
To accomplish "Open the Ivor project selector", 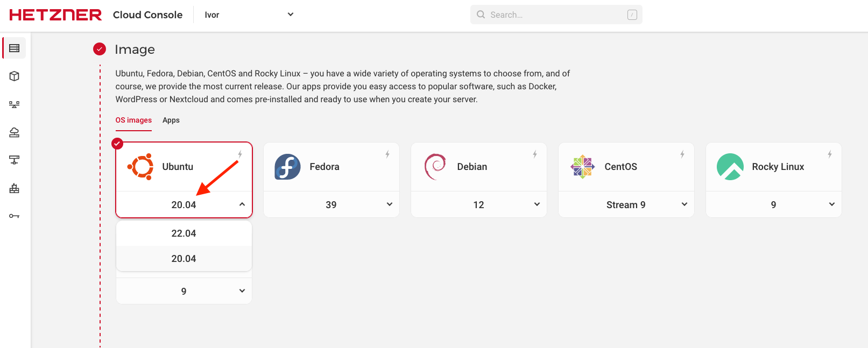I will [x=249, y=15].
